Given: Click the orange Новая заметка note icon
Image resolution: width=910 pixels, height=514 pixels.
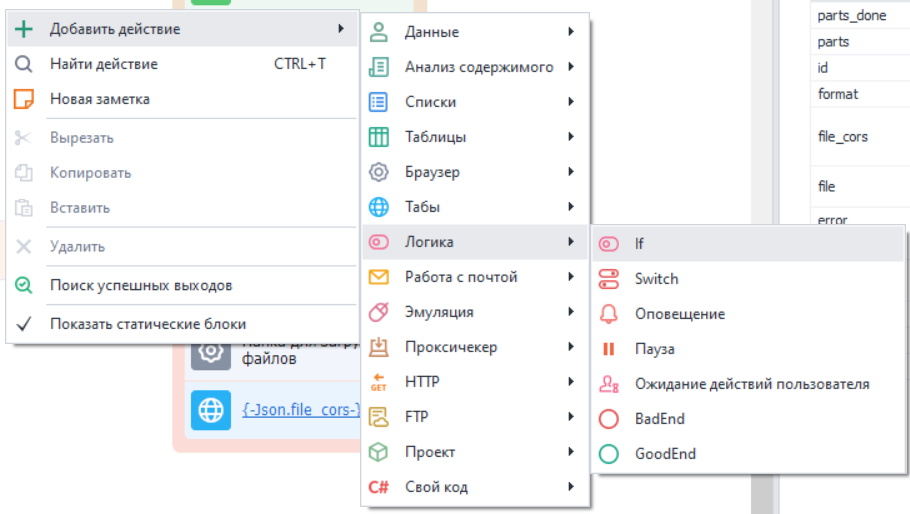Looking at the screenshot, I should [23, 99].
